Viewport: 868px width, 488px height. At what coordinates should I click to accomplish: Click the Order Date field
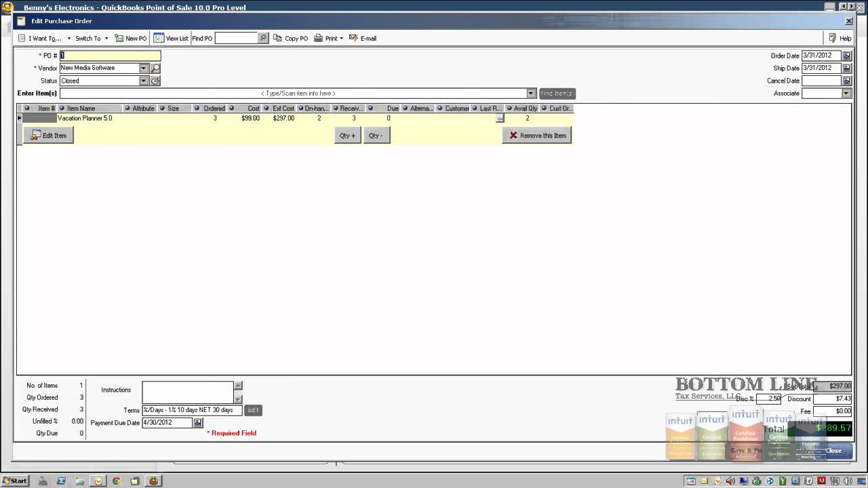tap(821, 56)
